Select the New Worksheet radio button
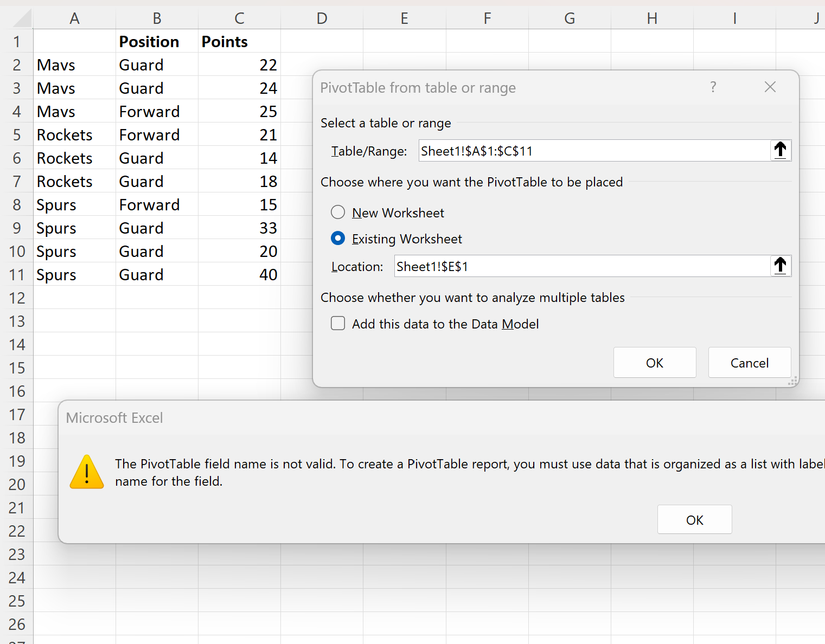Screen dimensions: 825x644 tap(338, 212)
